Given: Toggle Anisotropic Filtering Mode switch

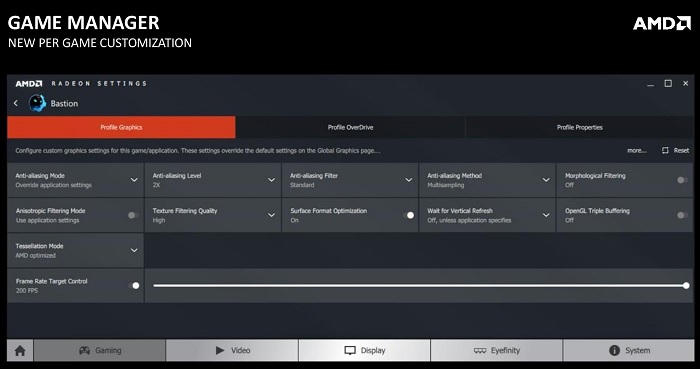Looking at the screenshot, I should pos(133,215).
